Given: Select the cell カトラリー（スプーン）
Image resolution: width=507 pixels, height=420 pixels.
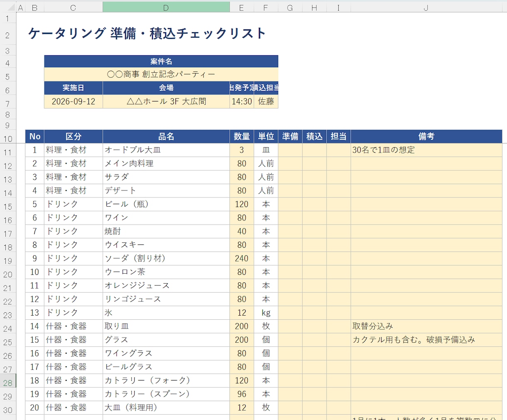Looking at the screenshot, I should [x=166, y=394].
